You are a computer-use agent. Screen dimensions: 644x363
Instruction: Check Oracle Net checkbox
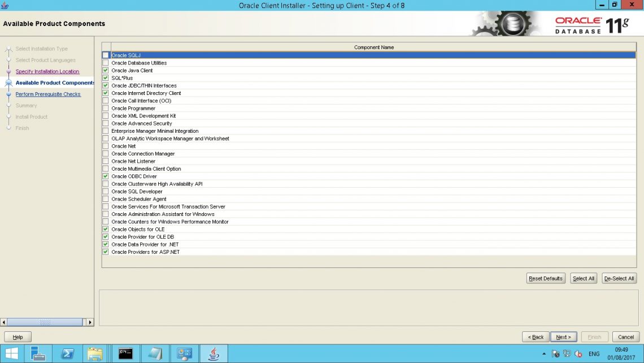coord(106,146)
